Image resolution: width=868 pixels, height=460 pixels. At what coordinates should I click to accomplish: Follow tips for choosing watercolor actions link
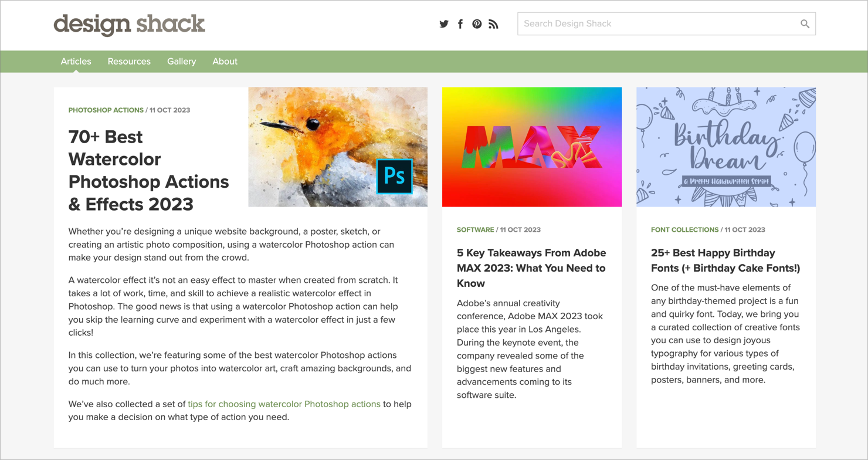pyautogui.click(x=284, y=404)
